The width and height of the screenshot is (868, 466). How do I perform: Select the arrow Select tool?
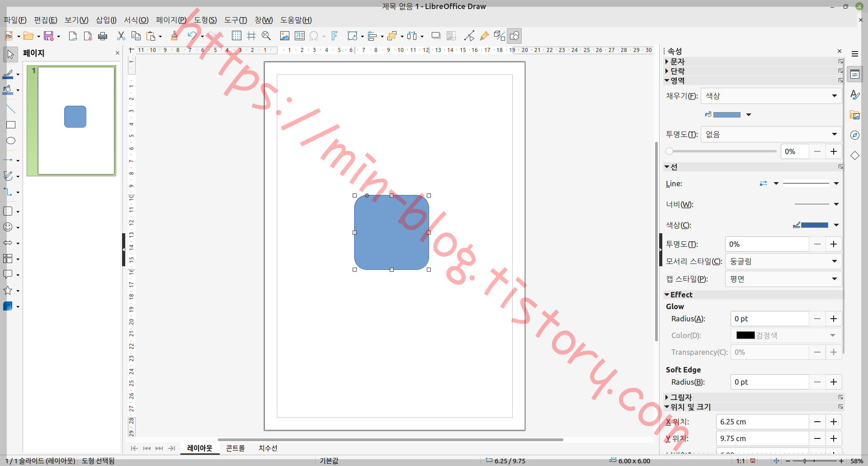(x=10, y=55)
